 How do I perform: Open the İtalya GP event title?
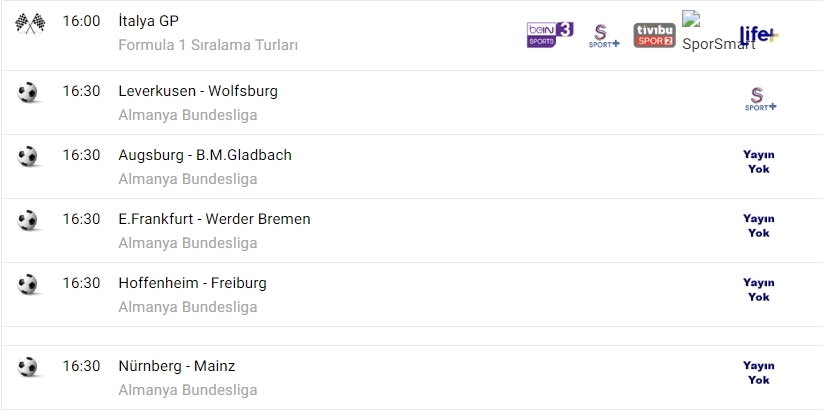coord(149,21)
